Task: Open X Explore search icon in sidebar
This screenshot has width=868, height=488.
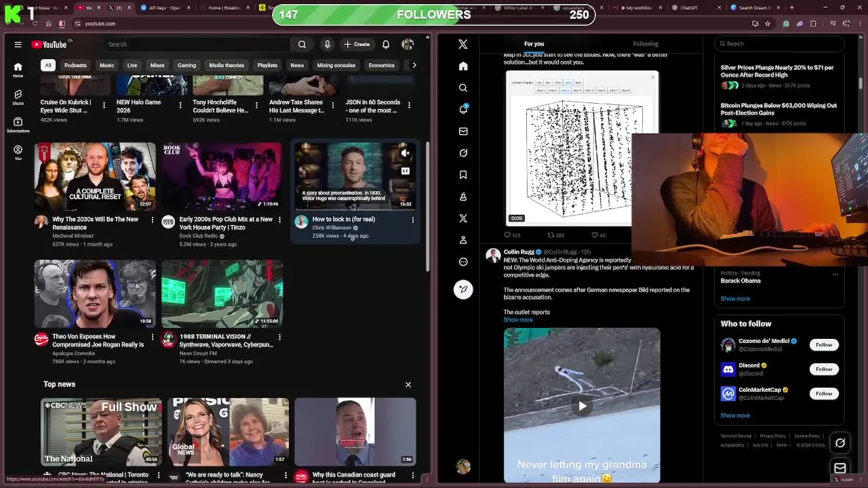Action: pos(463,87)
